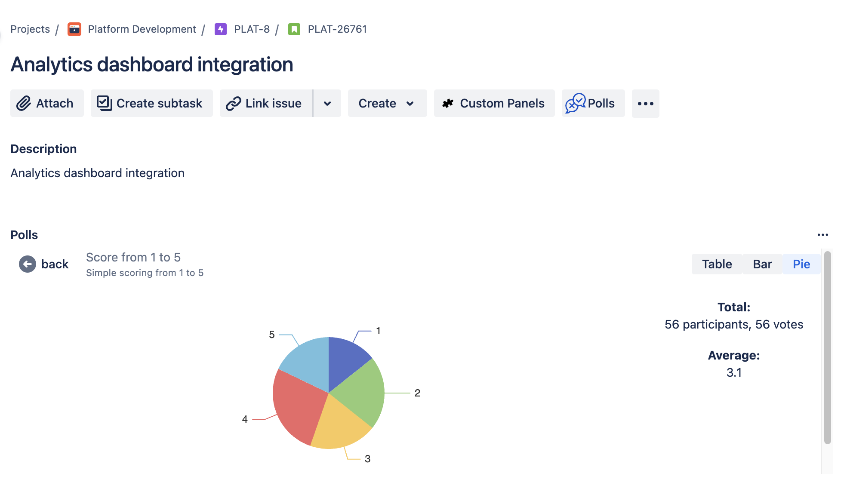Click the PLAT-8 epic lightning icon
Viewport: 850px width, 504px height.
[220, 29]
